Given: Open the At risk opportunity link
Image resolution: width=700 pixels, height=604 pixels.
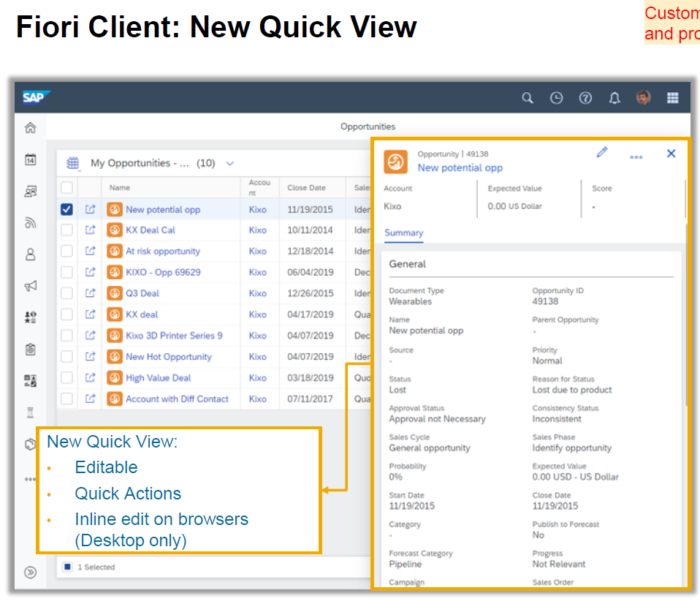Looking at the screenshot, I should pyautogui.click(x=163, y=251).
